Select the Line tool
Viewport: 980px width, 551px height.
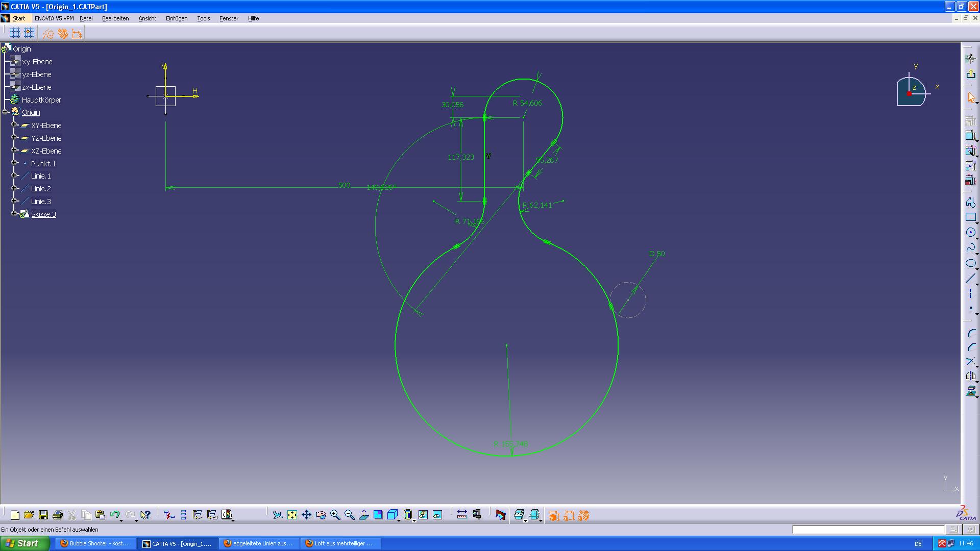pos(970,279)
